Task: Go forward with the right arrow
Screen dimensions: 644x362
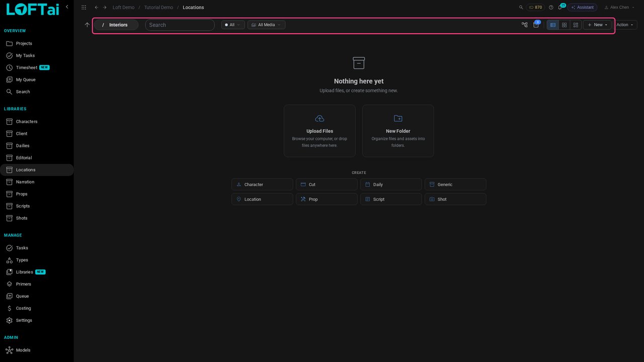Action: tap(105, 8)
